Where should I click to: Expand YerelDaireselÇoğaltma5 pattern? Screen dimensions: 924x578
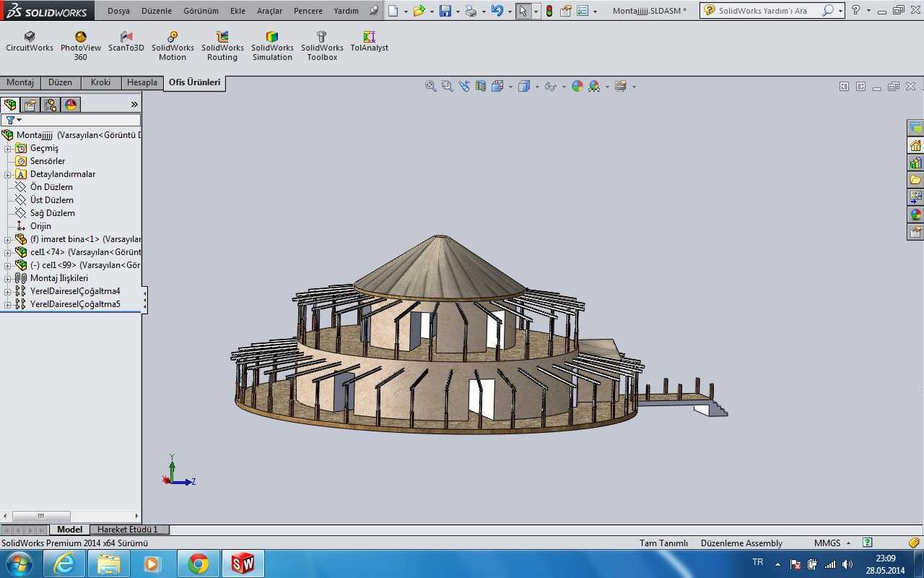[8, 304]
